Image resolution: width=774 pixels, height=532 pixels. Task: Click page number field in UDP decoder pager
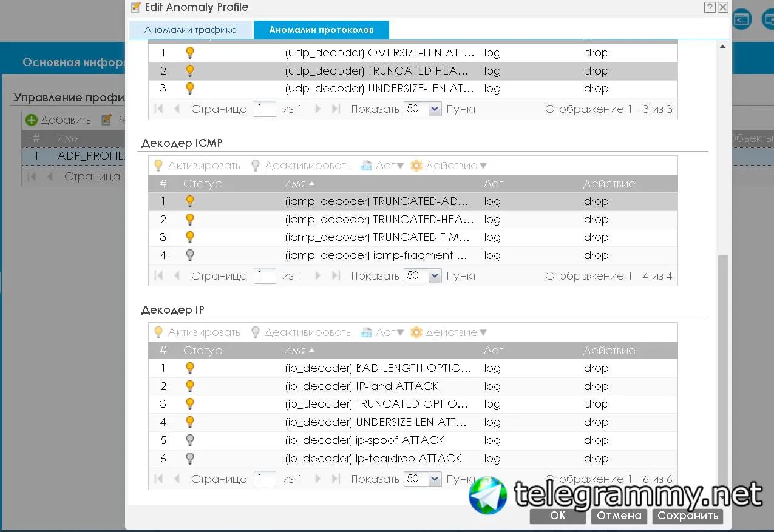(265, 109)
